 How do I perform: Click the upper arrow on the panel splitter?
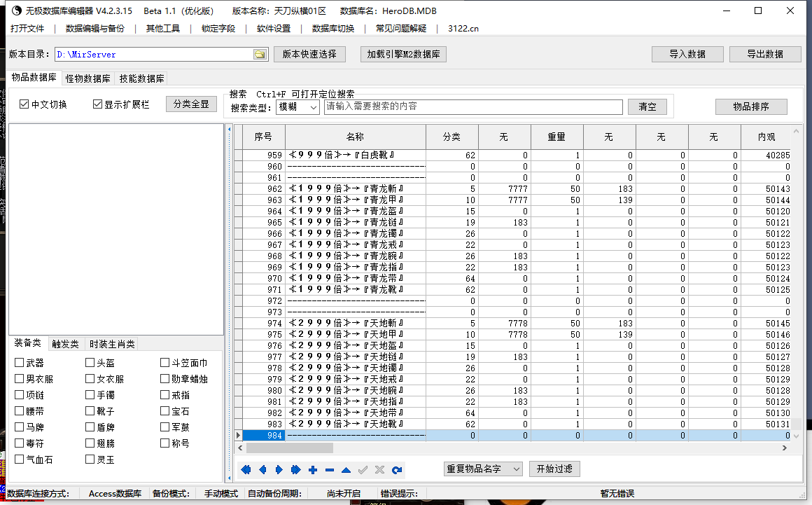[230, 129]
